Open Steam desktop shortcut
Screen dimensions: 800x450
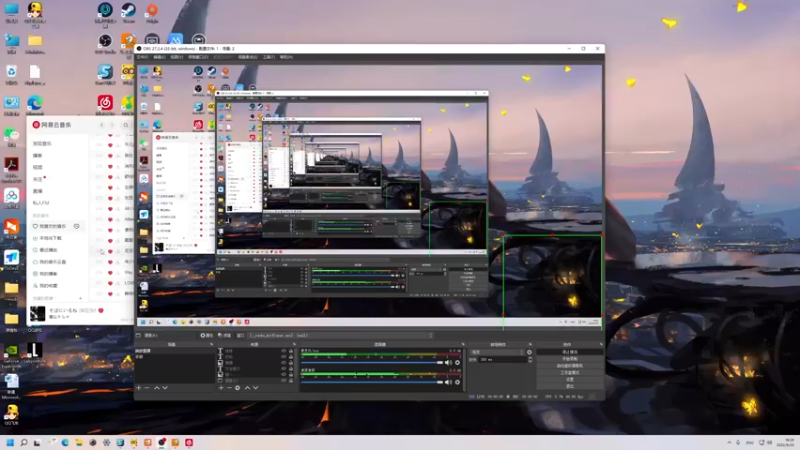(x=128, y=11)
